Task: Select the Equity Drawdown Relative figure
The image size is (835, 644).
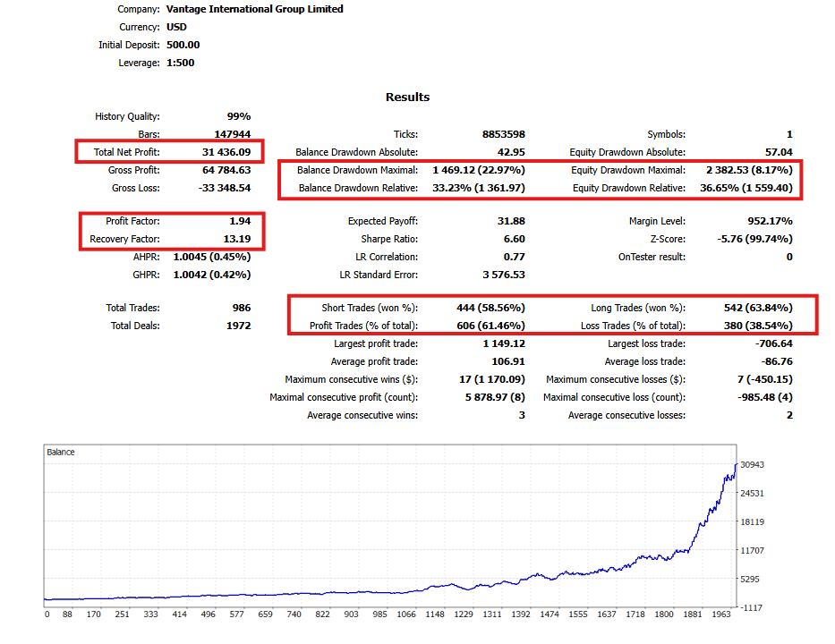Action: [x=746, y=188]
